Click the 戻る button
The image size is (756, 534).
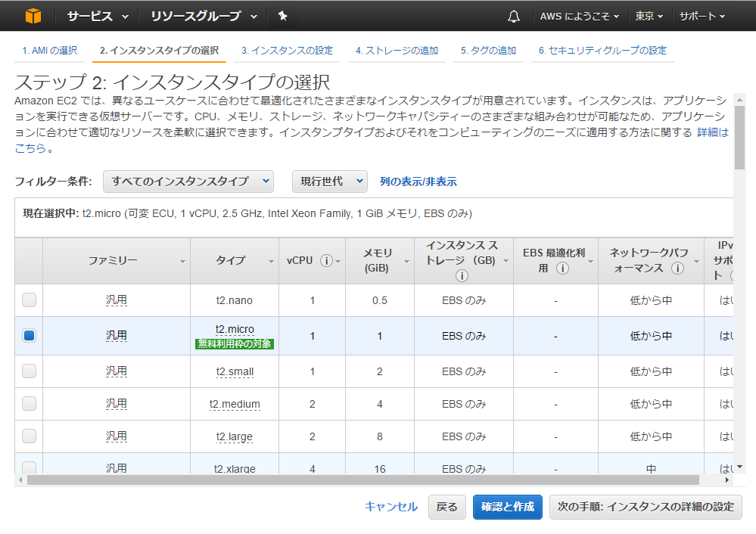447,507
